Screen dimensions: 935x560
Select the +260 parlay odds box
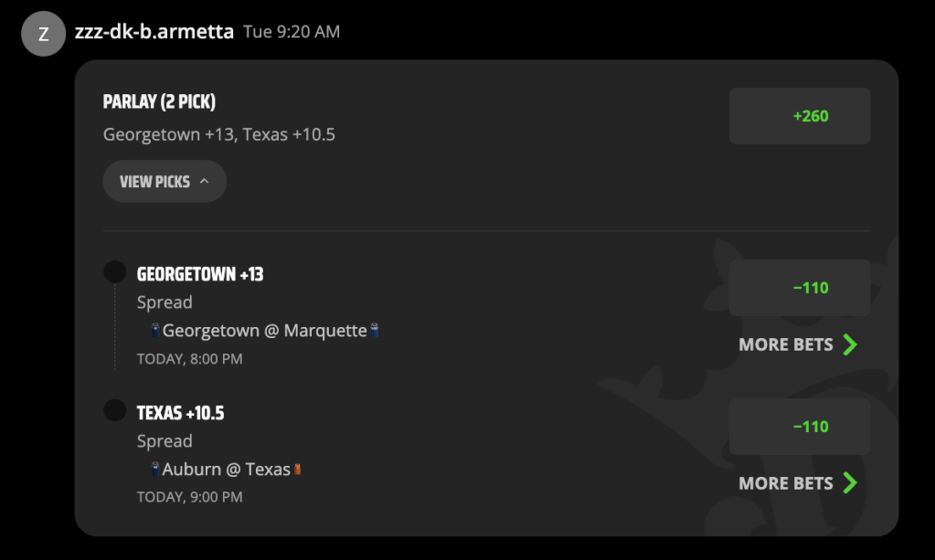point(800,116)
